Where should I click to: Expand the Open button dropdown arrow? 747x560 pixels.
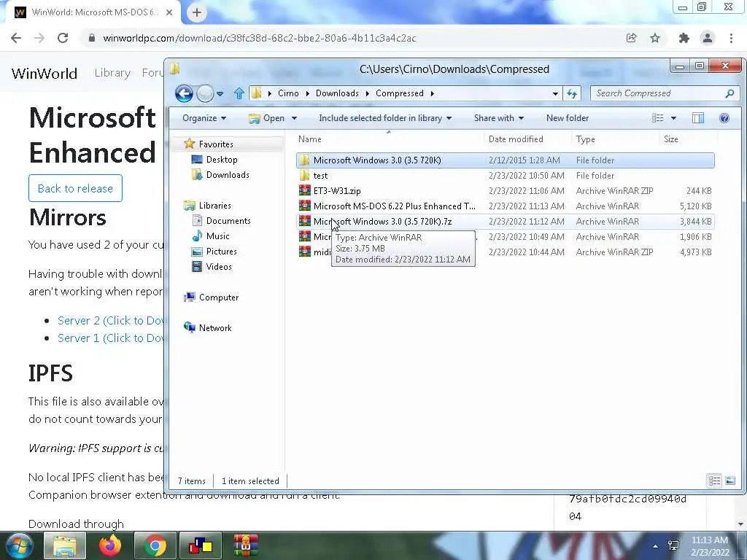pyautogui.click(x=294, y=118)
